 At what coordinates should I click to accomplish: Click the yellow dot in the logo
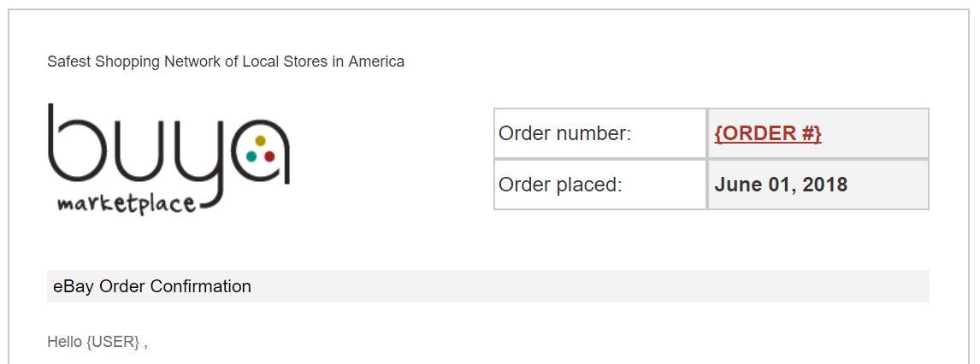261,140
